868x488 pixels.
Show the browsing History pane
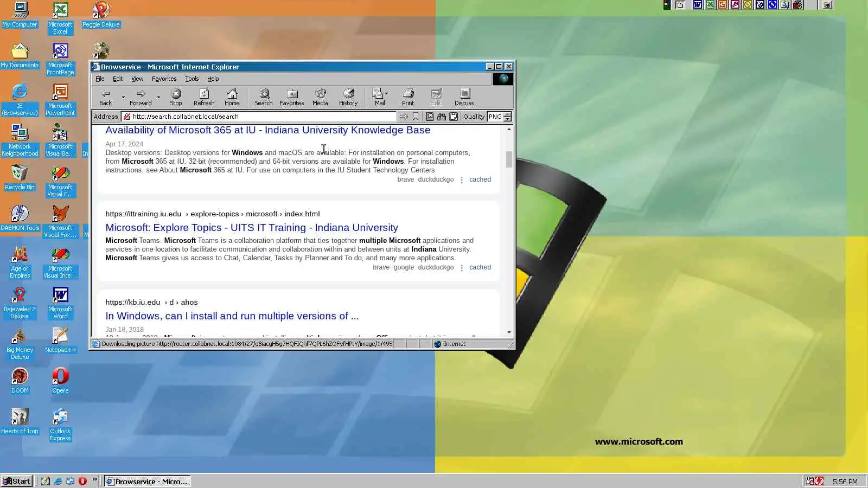(348, 97)
